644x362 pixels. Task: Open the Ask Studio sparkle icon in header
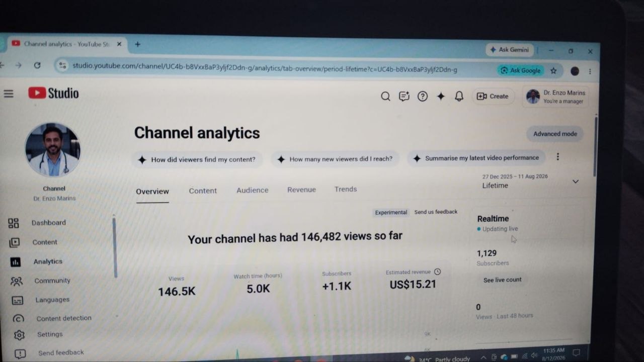point(441,96)
